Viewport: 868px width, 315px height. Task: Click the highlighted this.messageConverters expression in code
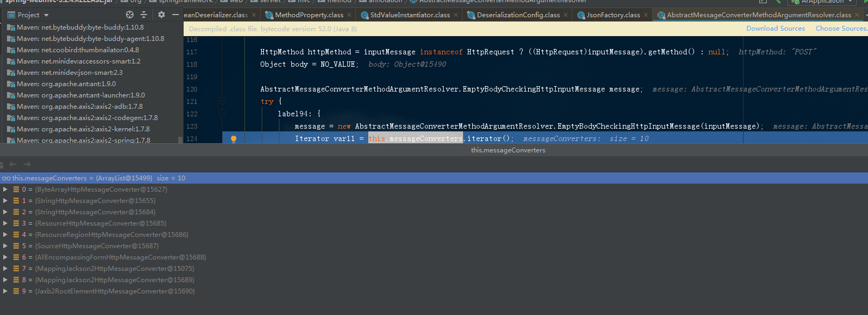click(415, 139)
